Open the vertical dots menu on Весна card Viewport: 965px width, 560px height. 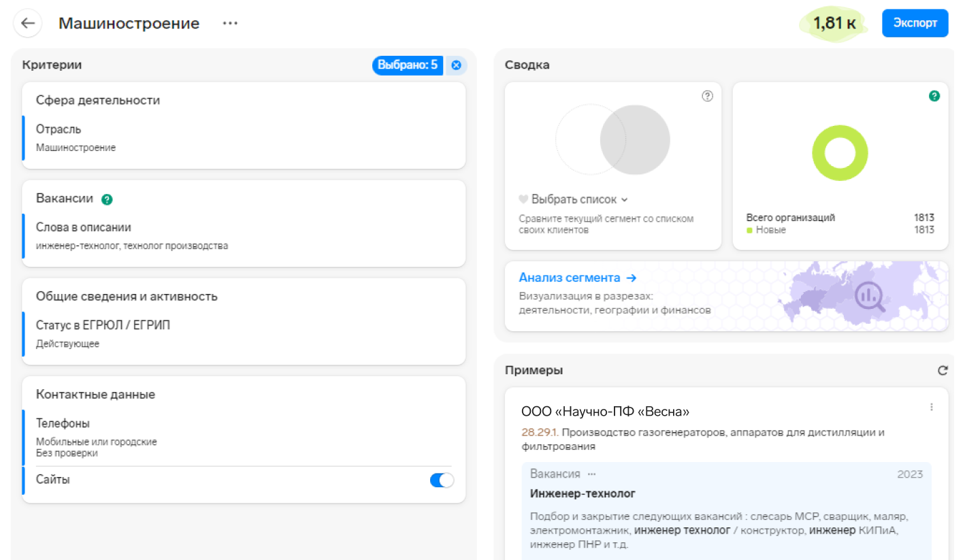pyautogui.click(x=931, y=407)
